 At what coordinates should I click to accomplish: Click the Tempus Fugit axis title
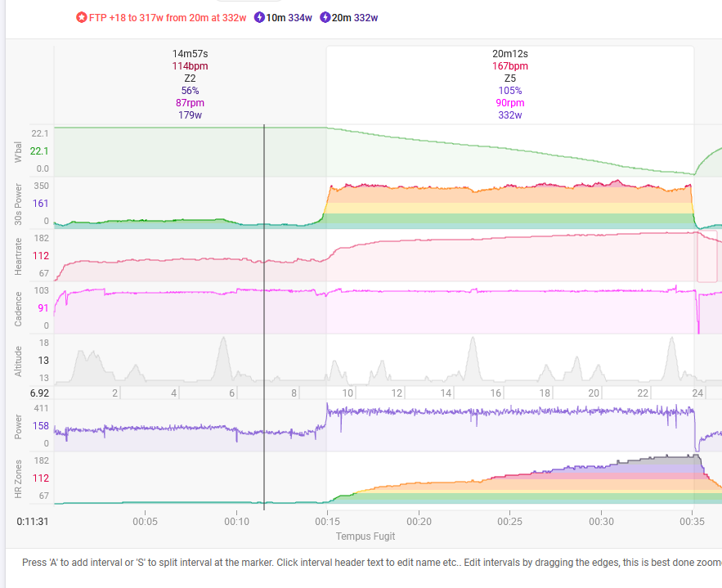pos(365,536)
